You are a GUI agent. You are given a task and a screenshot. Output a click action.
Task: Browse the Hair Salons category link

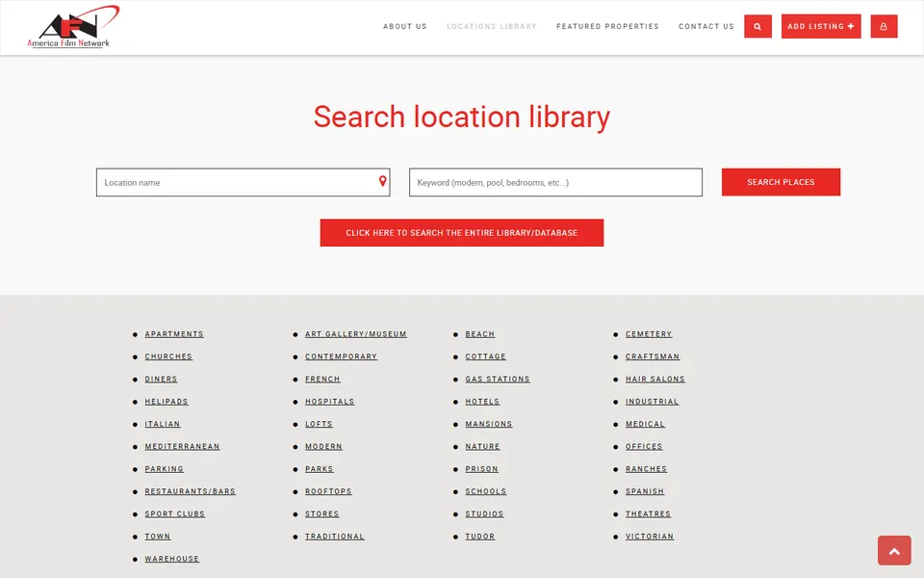coord(655,380)
